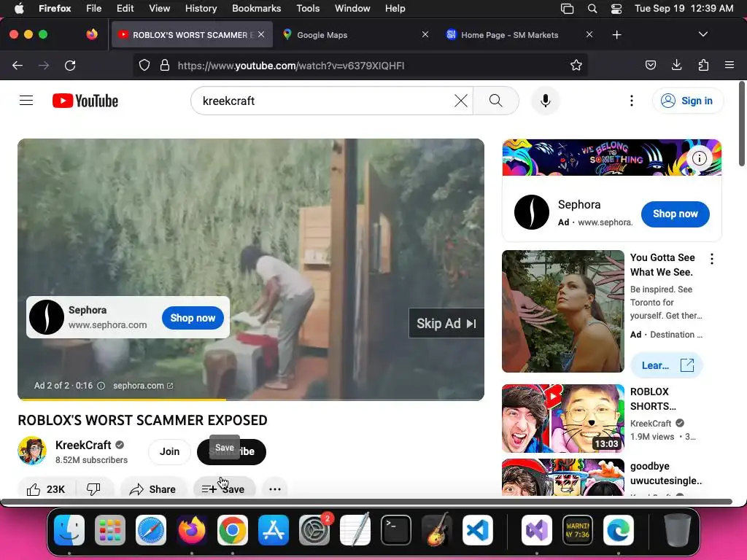Clear the kreekcraft search text
This screenshot has height=560, width=747.
coord(461,101)
